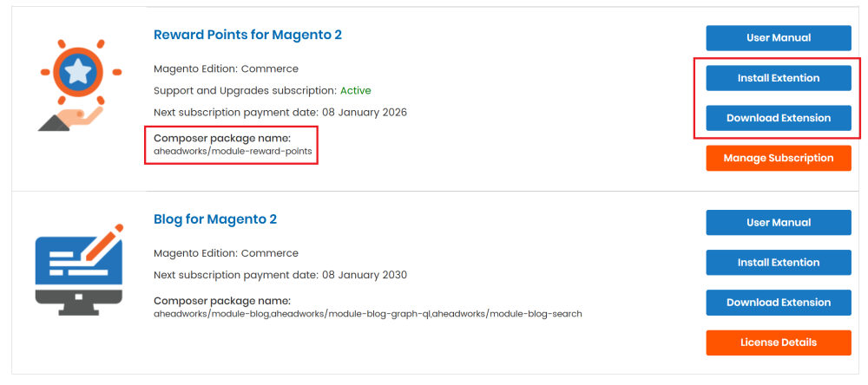The width and height of the screenshot is (868, 385).
Task: Click Reward Points next payment date text
Action: coord(280,113)
